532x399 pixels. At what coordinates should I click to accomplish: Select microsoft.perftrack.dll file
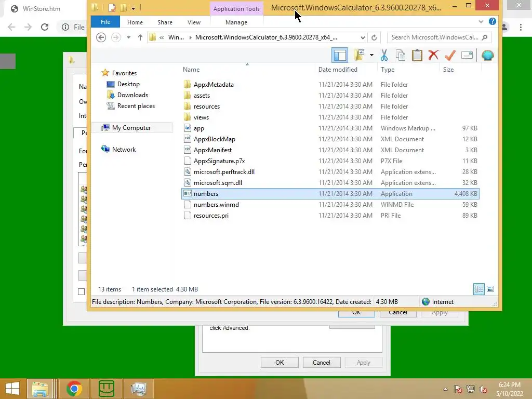click(330, 171)
